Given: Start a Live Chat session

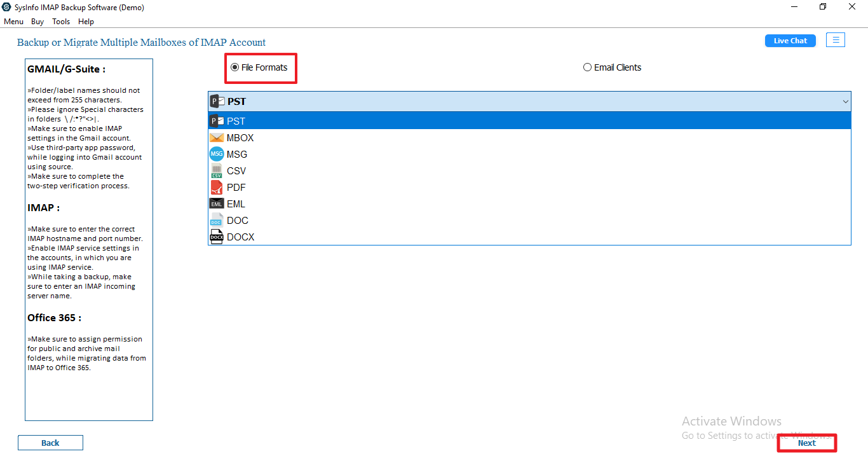Looking at the screenshot, I should [x=790, y=41].
